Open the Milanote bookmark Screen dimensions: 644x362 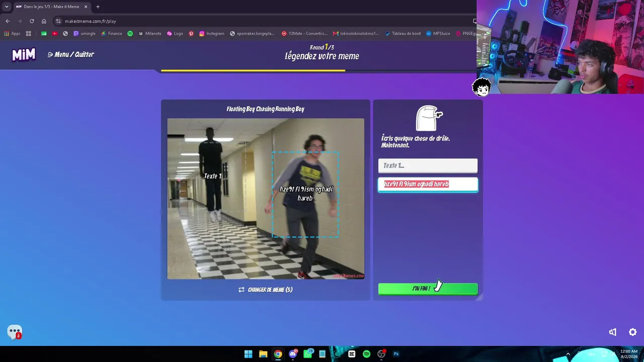coord(150,34)
